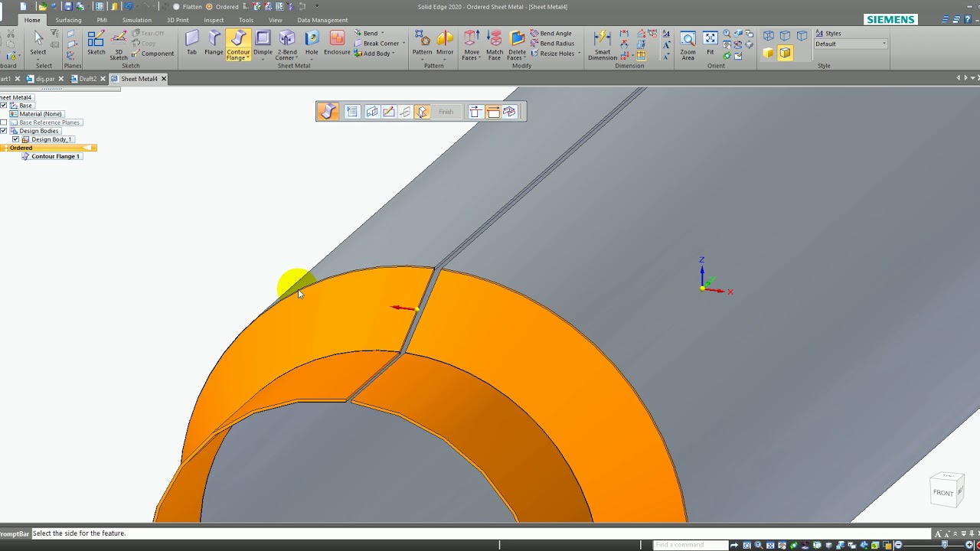The image size is (980, 551).
Task: Toggle the Base checkbox in PathFinder
Action: 4,106
